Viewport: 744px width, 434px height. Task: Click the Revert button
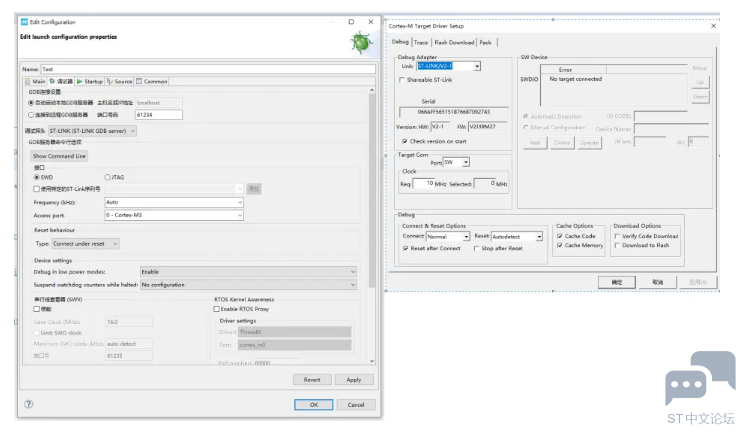[312, 380]
